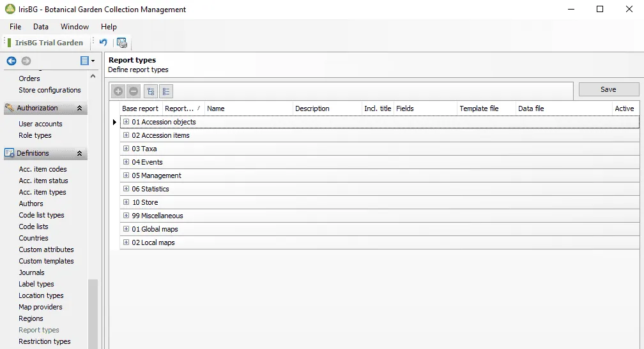Expand the 05 Management group
Viewport: 644px width, 349px height.
[126, 175]
